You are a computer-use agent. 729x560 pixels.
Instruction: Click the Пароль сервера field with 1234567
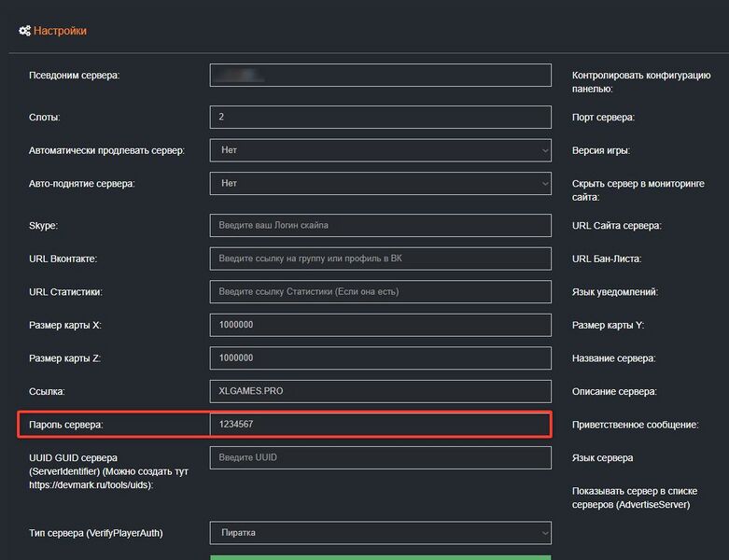(x=380, y=425)
